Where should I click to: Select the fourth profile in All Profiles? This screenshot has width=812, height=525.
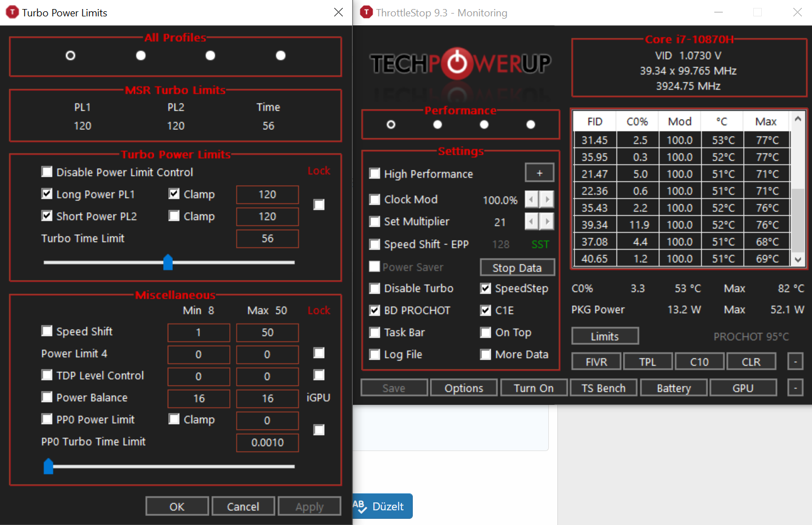coord(281,55)
